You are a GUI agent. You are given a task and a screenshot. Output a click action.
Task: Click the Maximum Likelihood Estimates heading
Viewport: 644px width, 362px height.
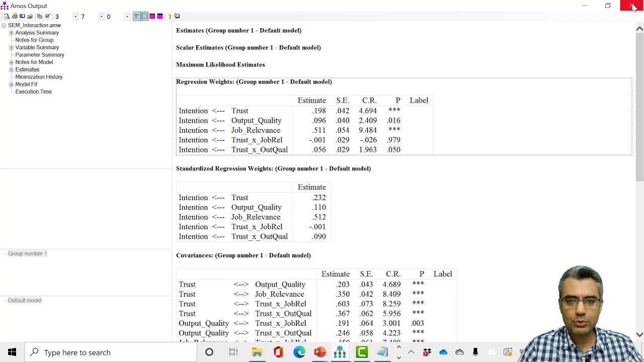[x=220, y=64]
